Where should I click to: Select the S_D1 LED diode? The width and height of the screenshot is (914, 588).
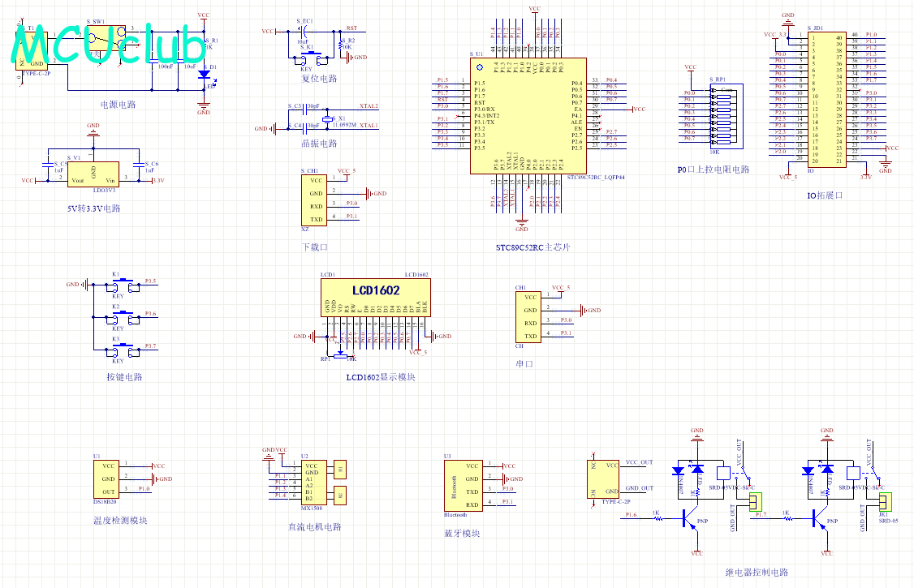click(x=204, y=75)
